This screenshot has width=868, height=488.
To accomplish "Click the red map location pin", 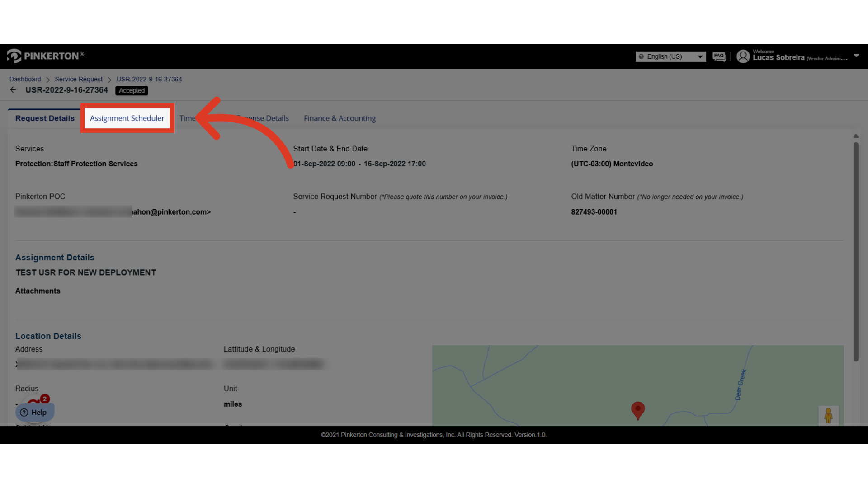I will tap(637, 409).
